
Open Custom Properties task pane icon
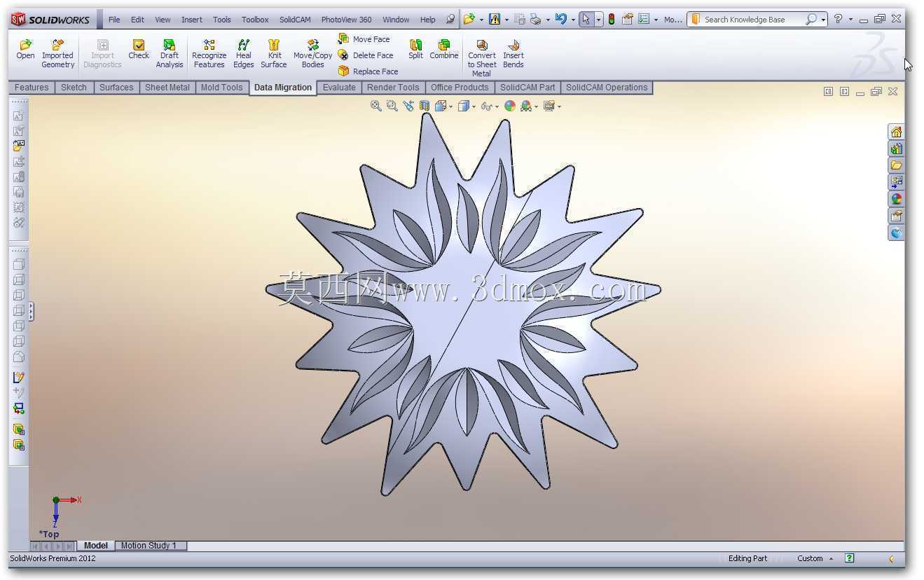click(896, 216)
